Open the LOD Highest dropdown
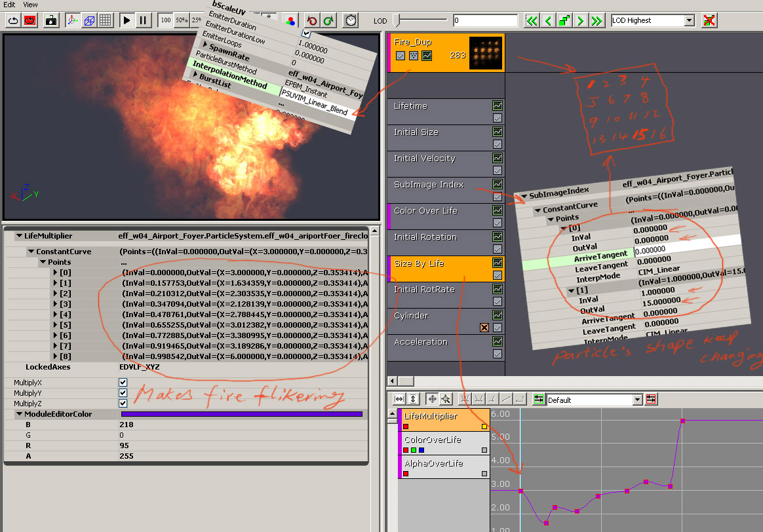 [x=689, y=20]
